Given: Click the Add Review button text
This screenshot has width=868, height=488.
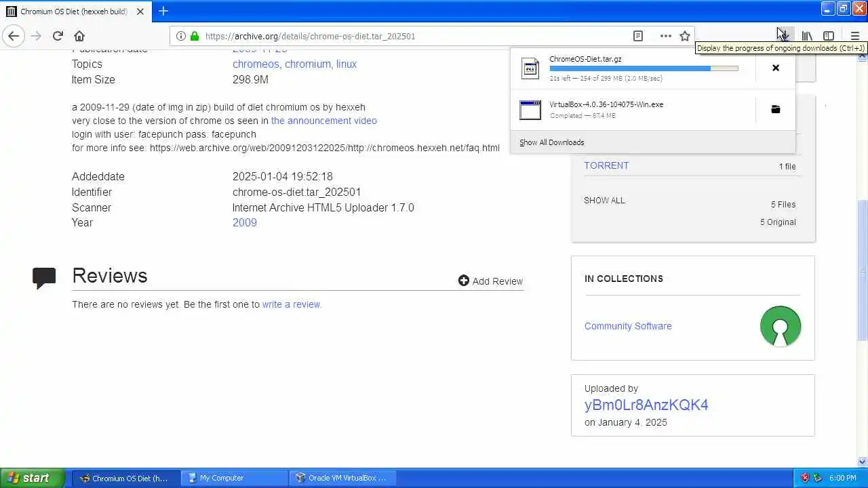Looking at the screenshot, I should pos(498,281).
